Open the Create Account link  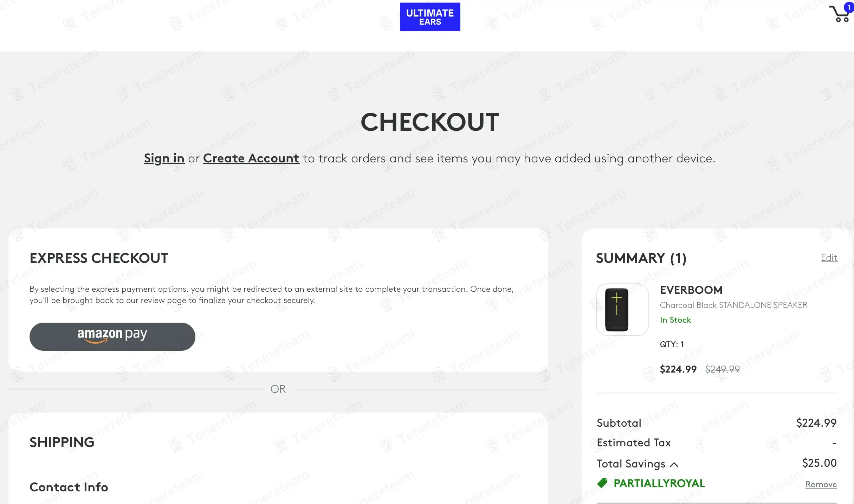click(x=251, y=159)
